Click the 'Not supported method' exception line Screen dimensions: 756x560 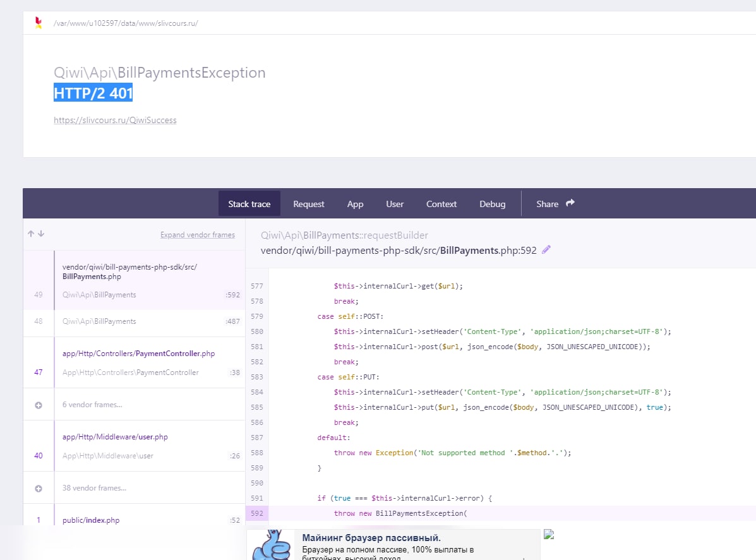click(x=452, y=453)
